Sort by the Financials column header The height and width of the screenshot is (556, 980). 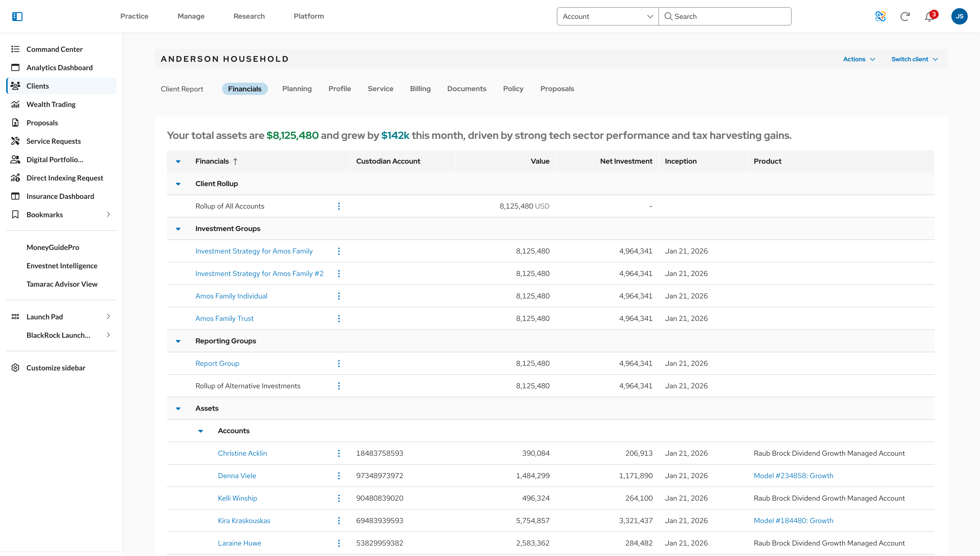tap(216, 161)
